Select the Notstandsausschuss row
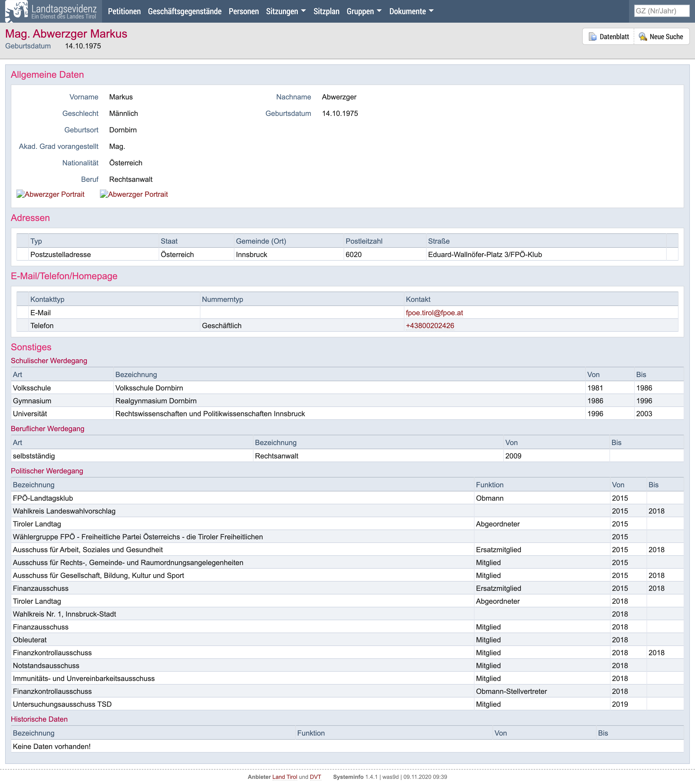The height and width of the screenshot is (784, 695). click(x=347, y=666)
